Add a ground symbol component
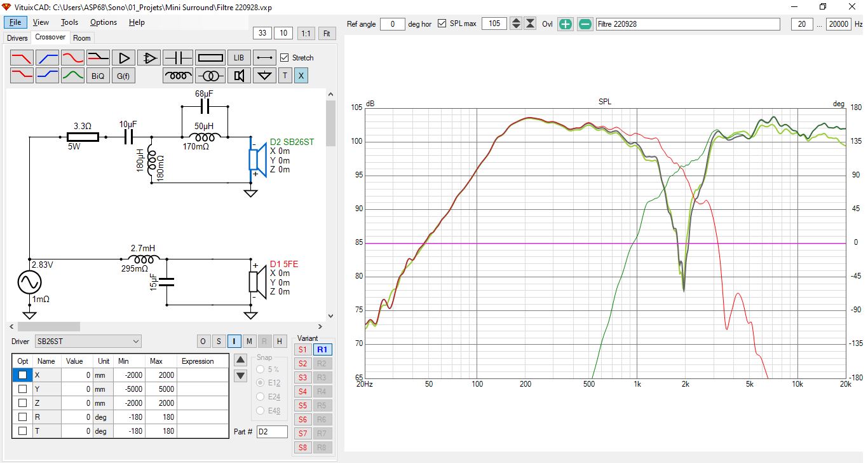Viewport: 868px width, 463px height. 264,76
